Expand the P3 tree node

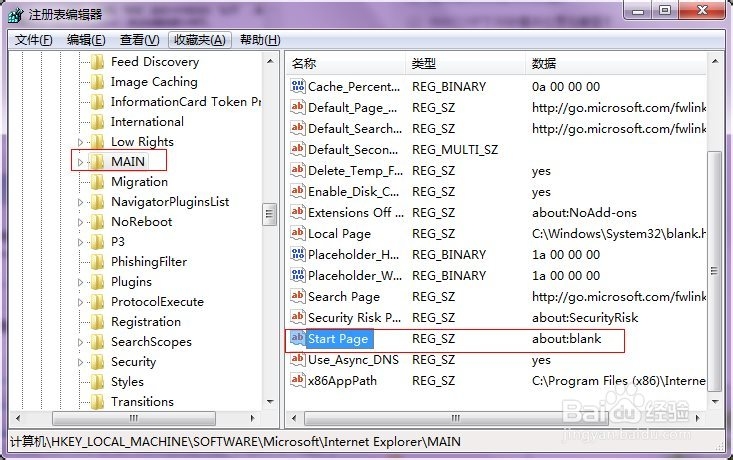coord(80,242)
